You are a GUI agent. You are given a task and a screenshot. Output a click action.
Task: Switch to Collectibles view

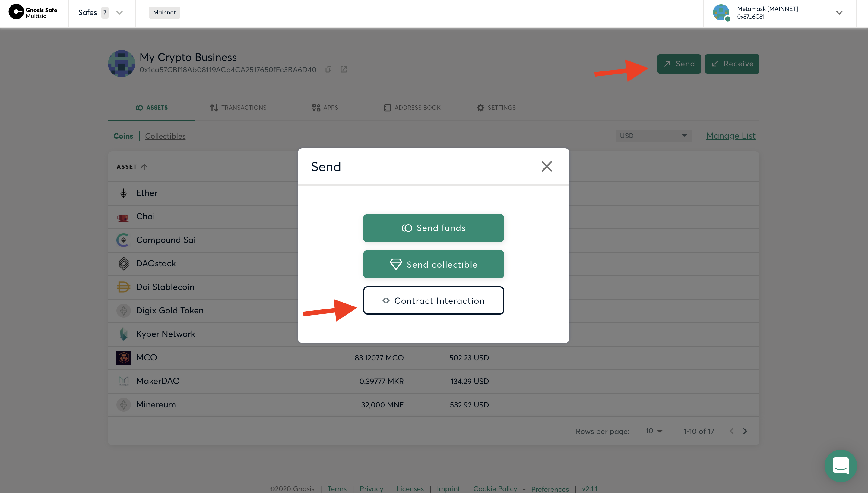click(165, 136)
